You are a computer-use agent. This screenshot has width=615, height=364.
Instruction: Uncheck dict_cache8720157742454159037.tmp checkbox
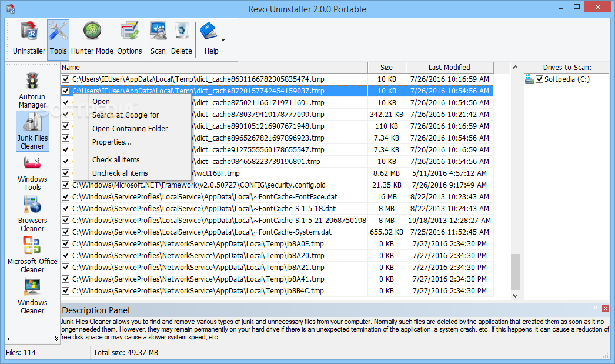point(65,91)
